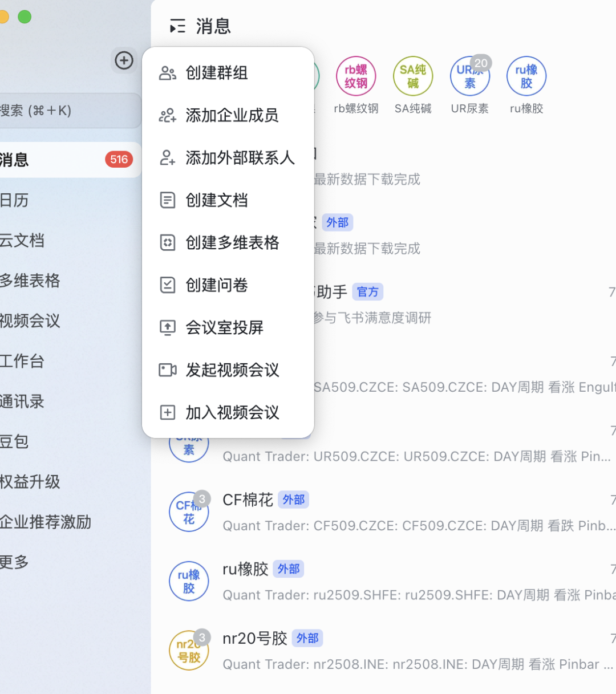The width and height of the screenshot is (616, 694).
Task: Open 消息 tab in sidebar
Action: [70, 160]
